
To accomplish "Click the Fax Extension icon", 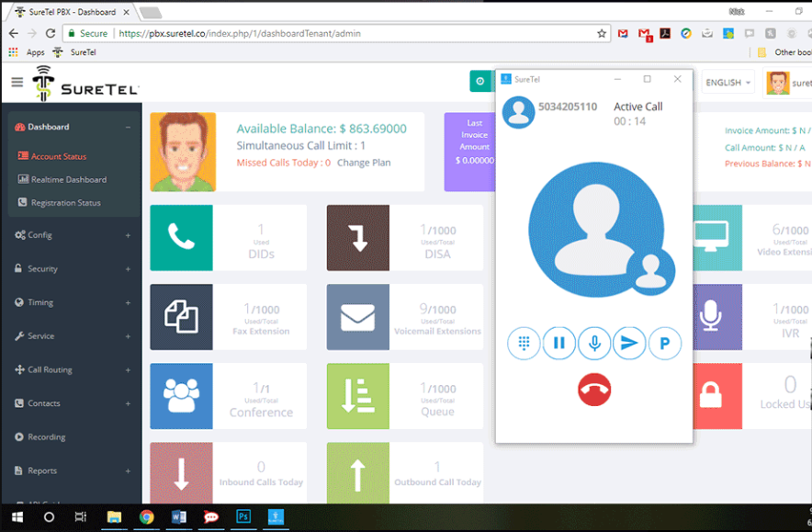I will (x=181, y=317).
